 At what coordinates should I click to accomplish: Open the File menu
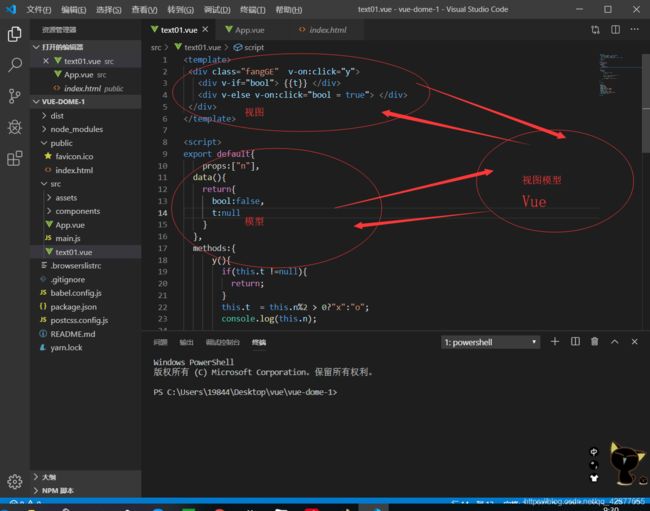pyautogui.click(x=39, y=9)
